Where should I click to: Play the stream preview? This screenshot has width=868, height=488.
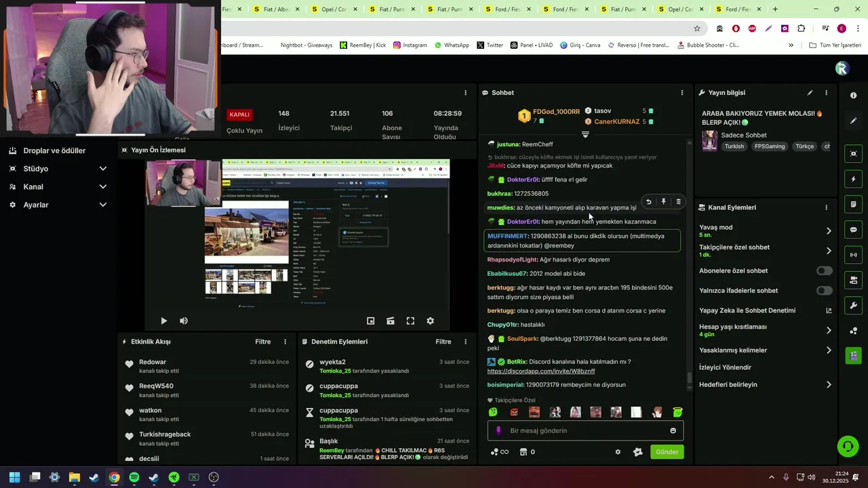(163, 321)
